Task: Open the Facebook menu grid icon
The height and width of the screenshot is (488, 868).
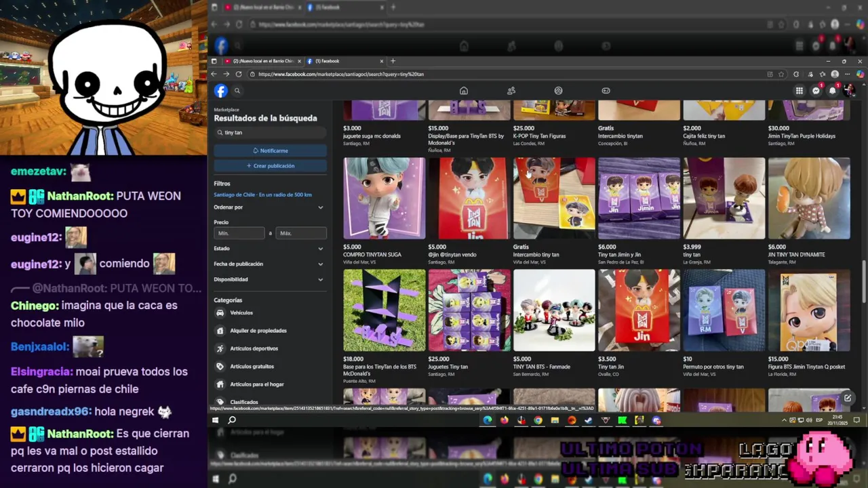Action: 800,91
